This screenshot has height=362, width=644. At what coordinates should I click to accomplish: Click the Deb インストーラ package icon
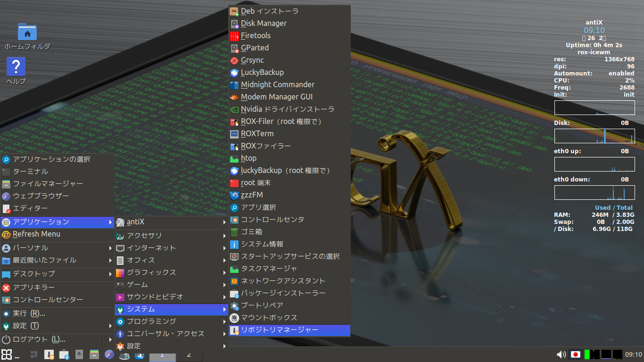[234, 11]
